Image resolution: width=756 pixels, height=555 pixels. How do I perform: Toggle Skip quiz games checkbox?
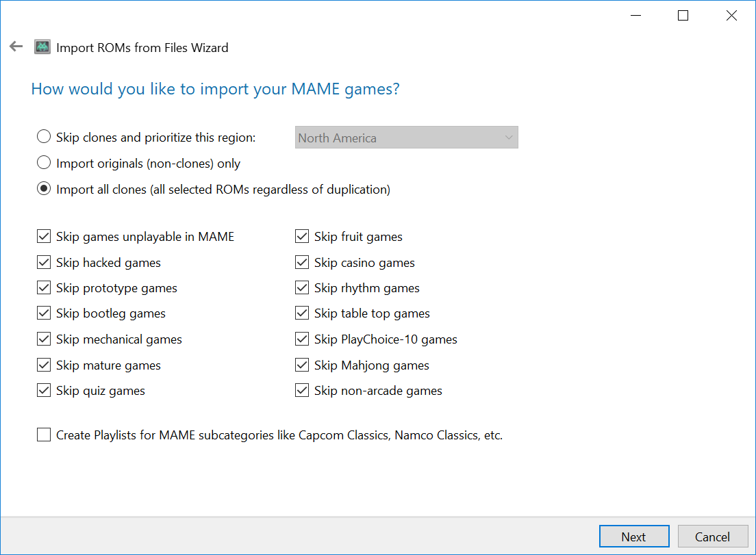(x=44, y=390)
